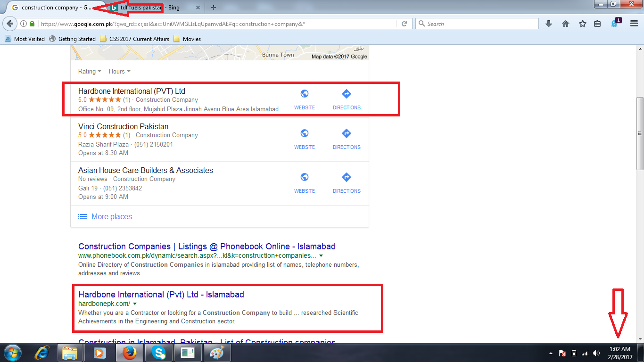This screenshot has height=362, width=644.
Task: Click the page vertical scrollbar thumb
Action: [640, 134]
